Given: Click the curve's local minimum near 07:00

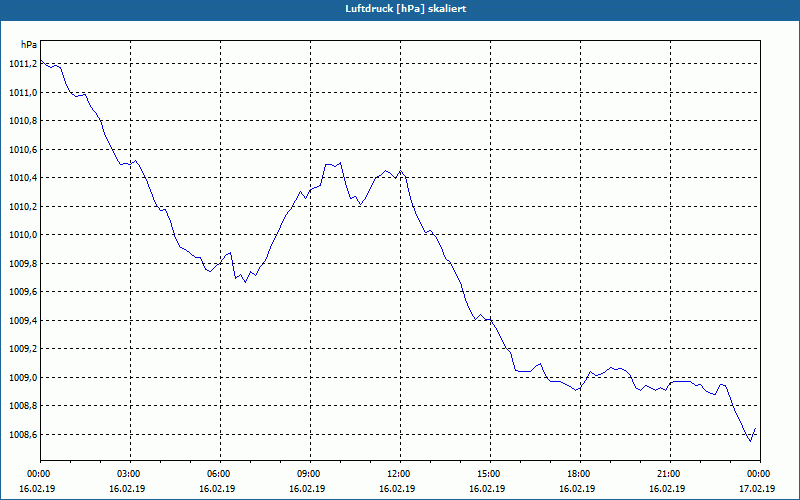Looking at the screenshot, I should pos(245,282).
